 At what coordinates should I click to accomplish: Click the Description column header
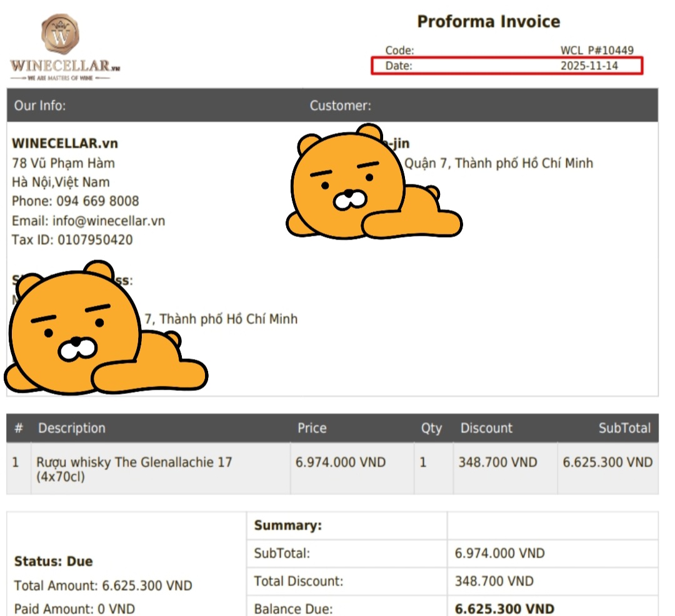pyautogui.click(x=72, y=428)
